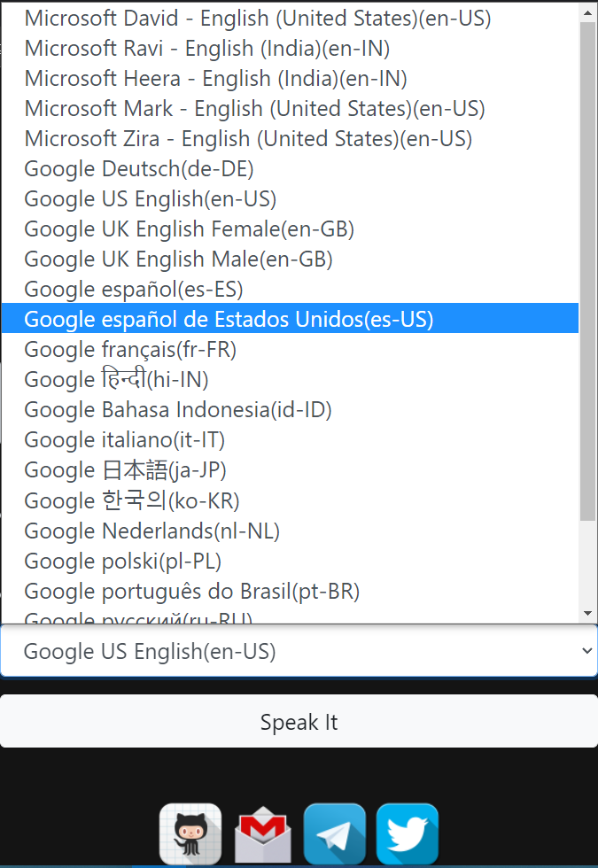Open the Twitter profile icon
Image resolution: width=598 pixels, height=868 pixels.
click(x=406, y=833)
